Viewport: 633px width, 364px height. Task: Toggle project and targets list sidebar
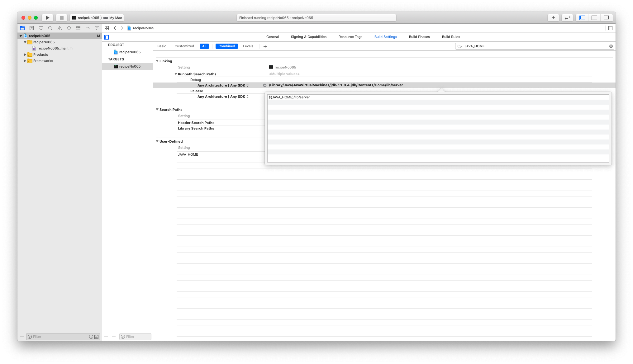click(107, 37)
